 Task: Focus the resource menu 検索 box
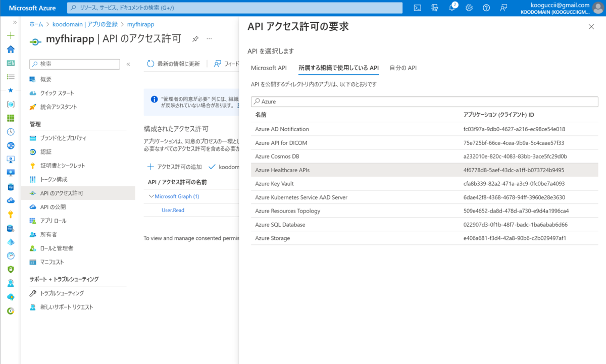75,64
